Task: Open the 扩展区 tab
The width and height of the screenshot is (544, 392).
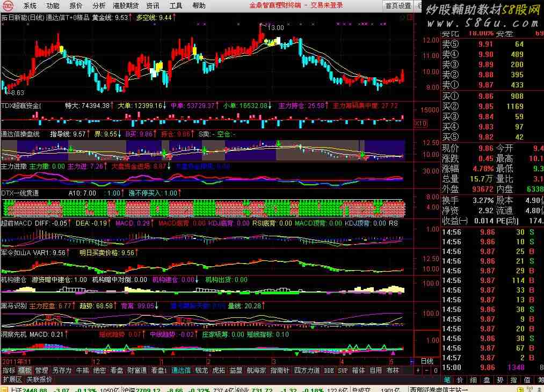Action: tap(12, 380)
